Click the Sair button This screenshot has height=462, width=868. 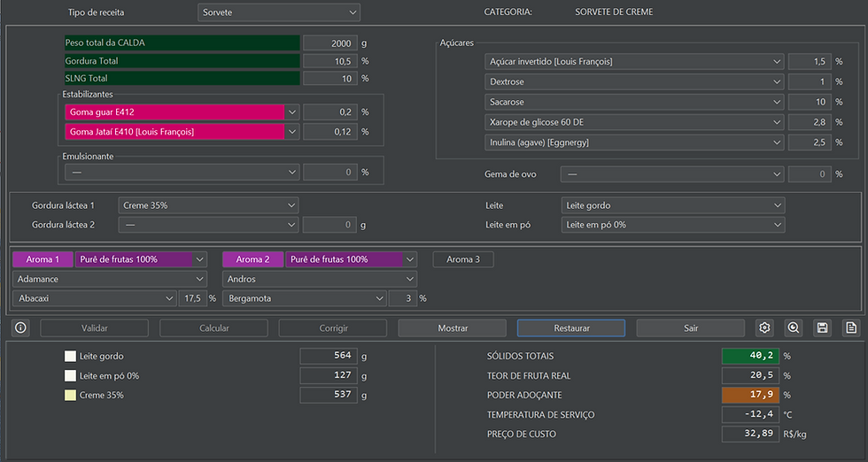click(x=690, y=328)
